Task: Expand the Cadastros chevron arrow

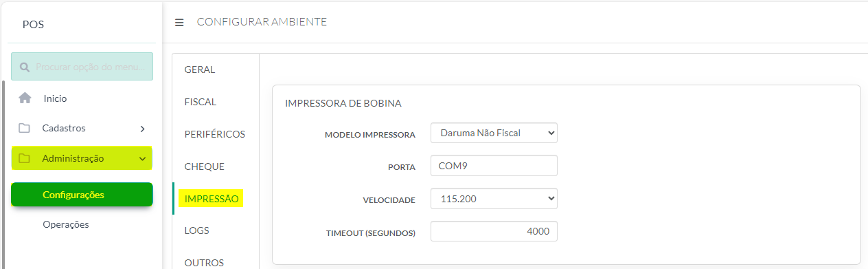Action: click(142, 129)
